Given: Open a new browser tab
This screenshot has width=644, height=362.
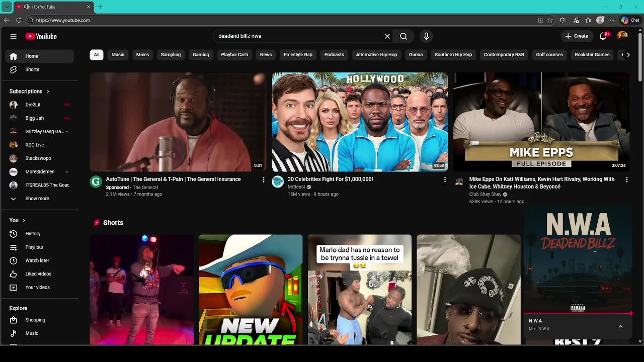Looking at the screenshot, I should click(101, 7).
